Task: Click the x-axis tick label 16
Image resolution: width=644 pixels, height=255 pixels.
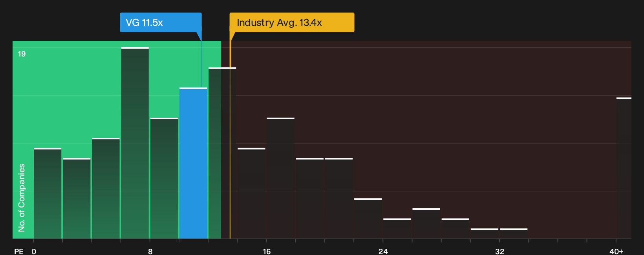Action: pyautogui.click(x=267, y=251)
